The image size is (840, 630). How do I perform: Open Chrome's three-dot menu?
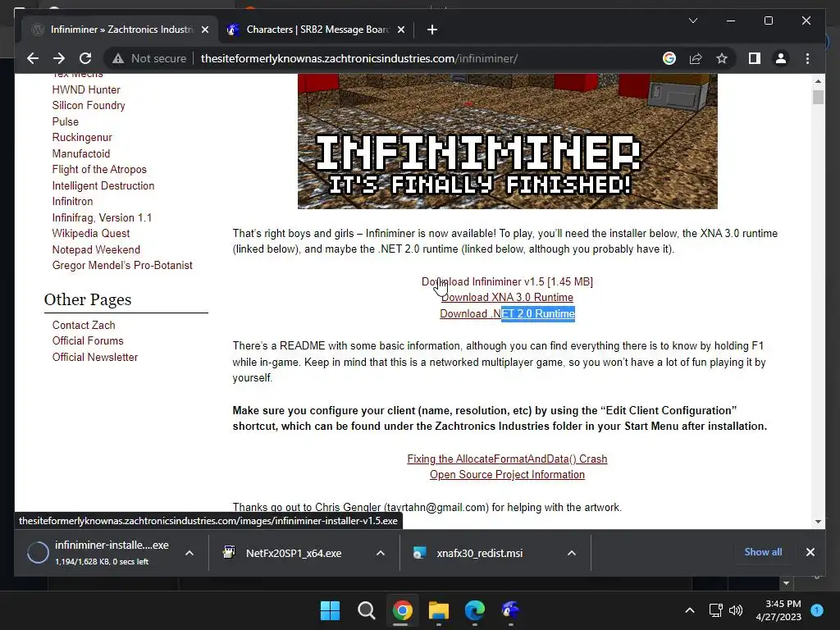tap(807, 58)
